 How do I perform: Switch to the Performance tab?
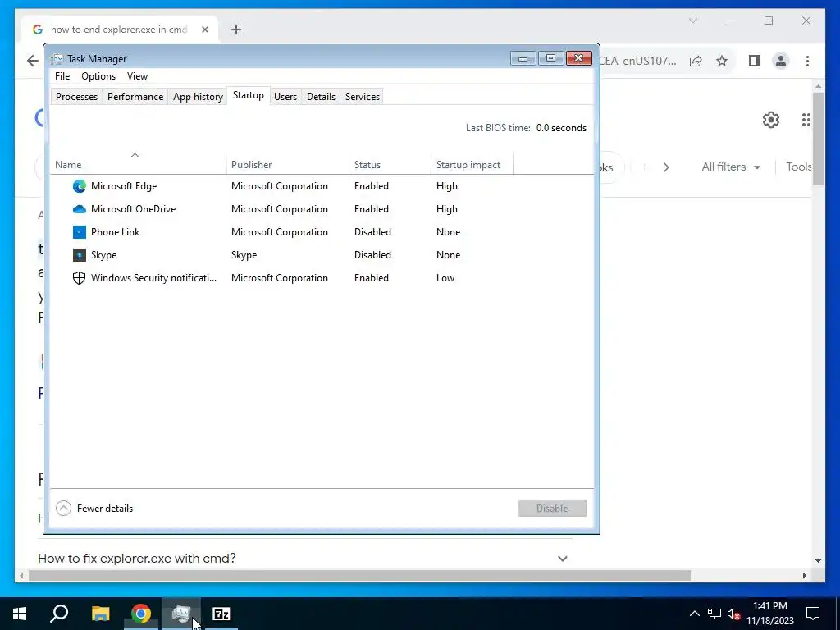[135, 97]
